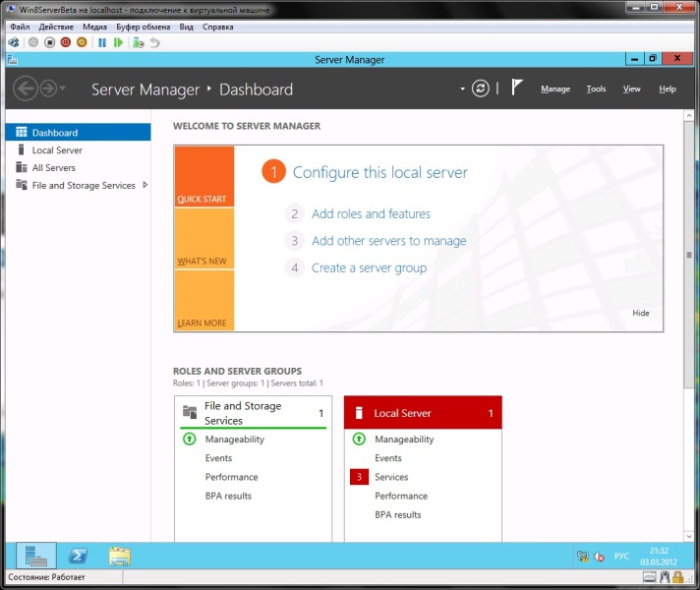Click the Ctrl+Alt+Del icon in VM toolbar
Viewport: 700px width, 590px height.
pos(14,43)
